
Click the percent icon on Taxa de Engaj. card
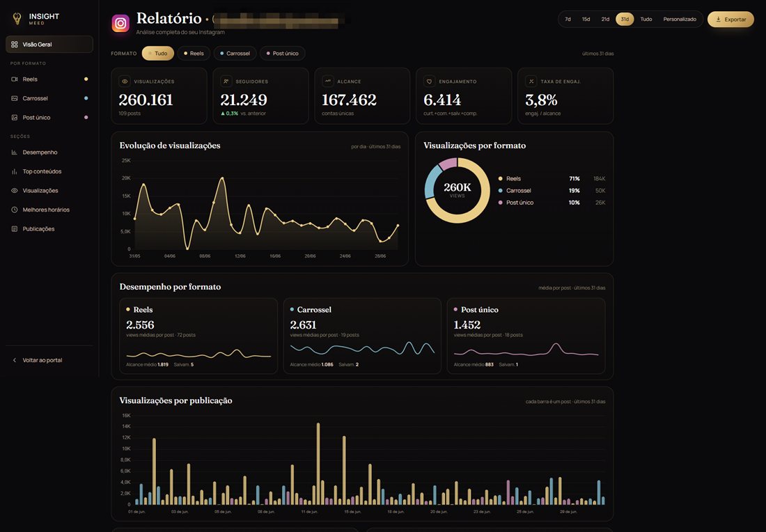531,81
